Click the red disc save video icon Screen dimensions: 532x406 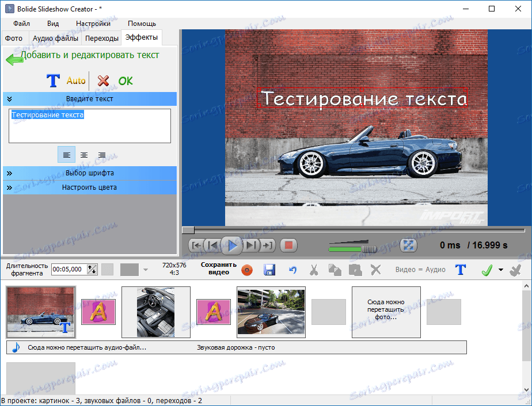(x=246, y=270)
